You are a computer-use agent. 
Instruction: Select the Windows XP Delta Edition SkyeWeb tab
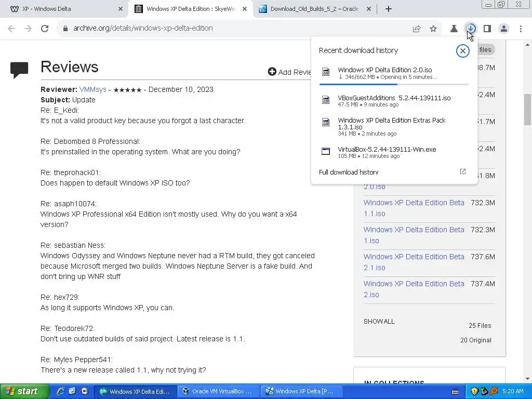[190, 9]
